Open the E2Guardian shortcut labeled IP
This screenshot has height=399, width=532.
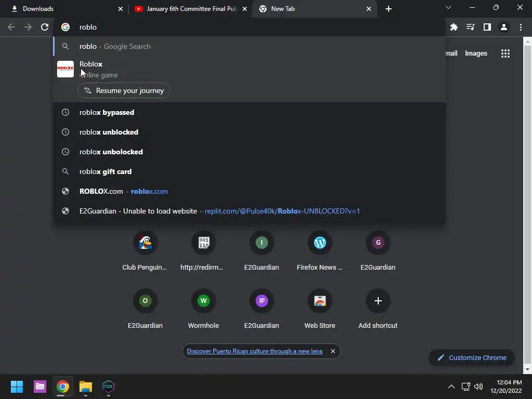click(262, 301)
